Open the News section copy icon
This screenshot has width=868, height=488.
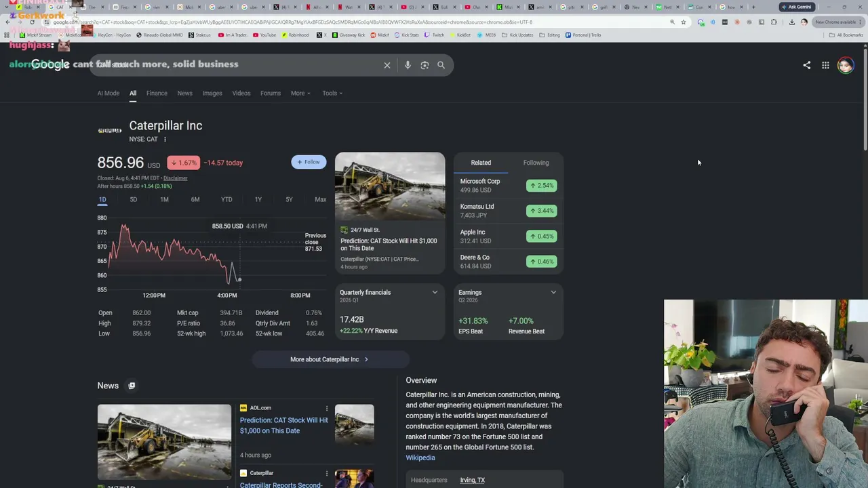point(132,386)
